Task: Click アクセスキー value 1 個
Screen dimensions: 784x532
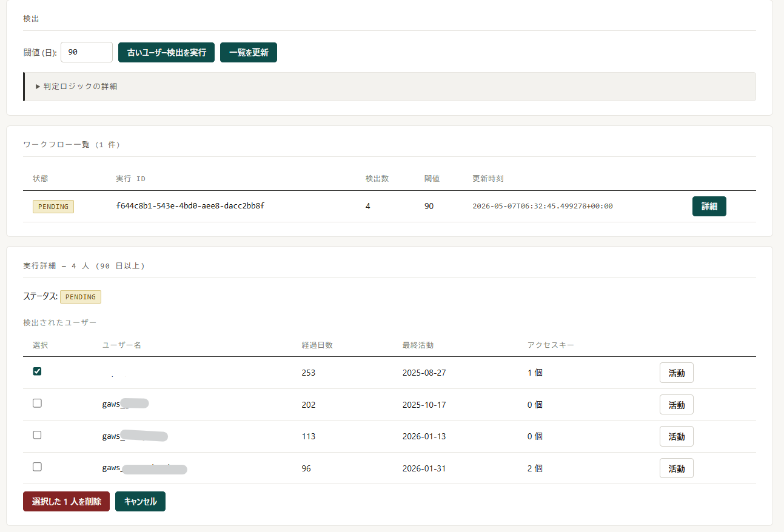Action: pyautogui.click(x=535, y=373)
